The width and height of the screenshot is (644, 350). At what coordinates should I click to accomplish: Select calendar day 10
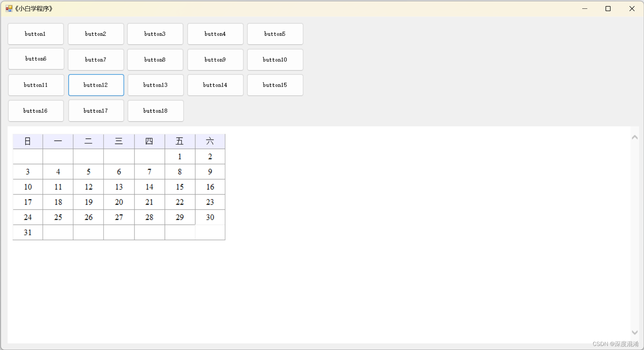point(28,187)
